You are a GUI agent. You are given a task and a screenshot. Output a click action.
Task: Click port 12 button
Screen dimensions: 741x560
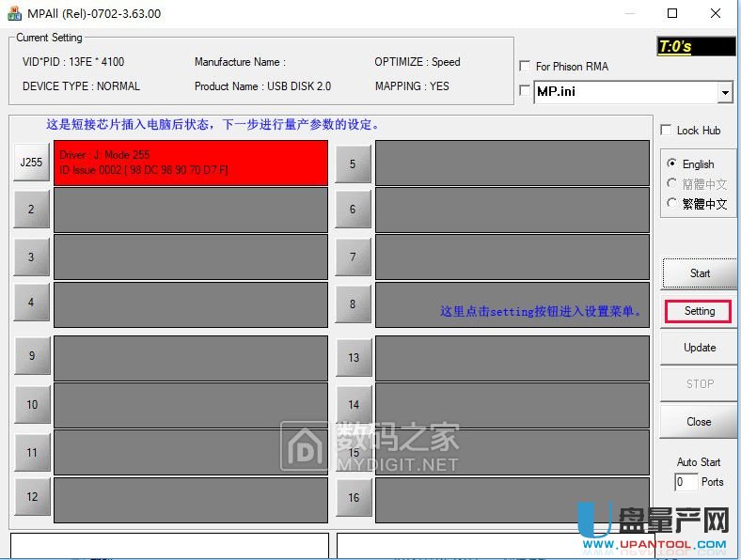pyautogui.click(x=31, y=497)
